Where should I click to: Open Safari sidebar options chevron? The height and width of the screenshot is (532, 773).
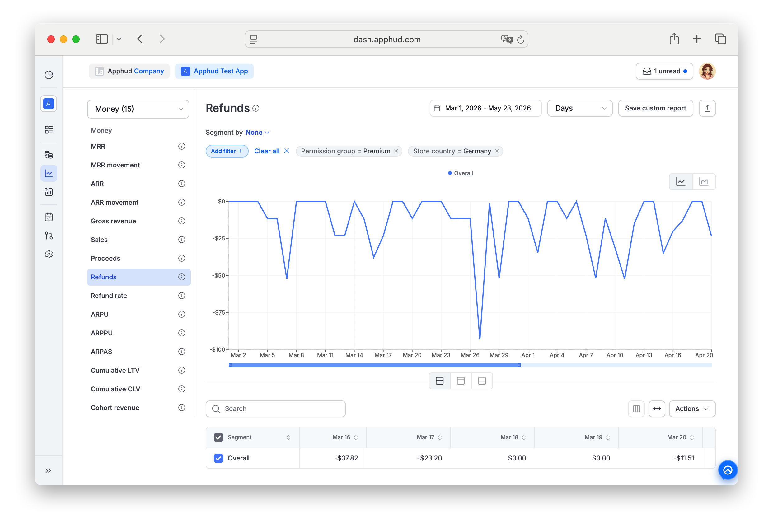click(119, 39)
